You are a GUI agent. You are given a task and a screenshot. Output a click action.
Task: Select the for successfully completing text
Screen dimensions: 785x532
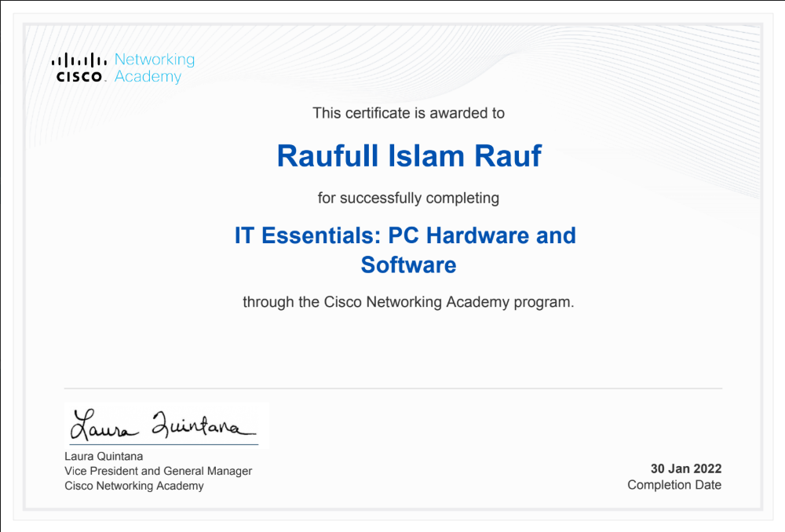(408, 198)
